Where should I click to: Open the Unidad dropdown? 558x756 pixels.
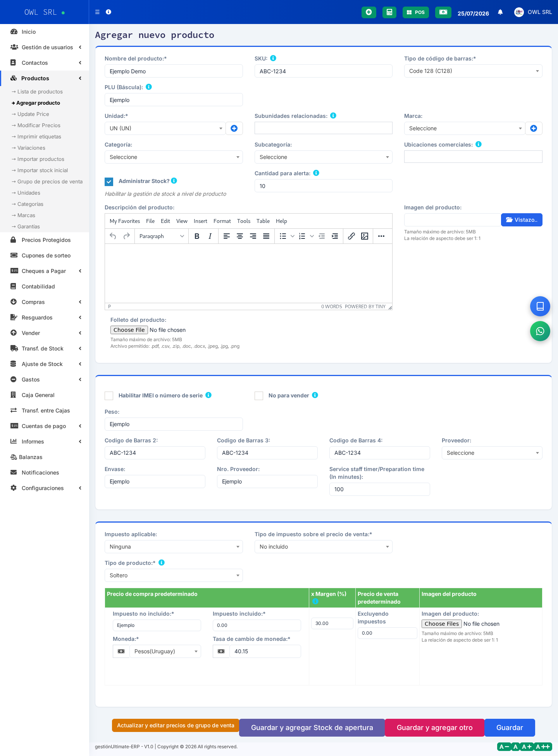(165, 128)
